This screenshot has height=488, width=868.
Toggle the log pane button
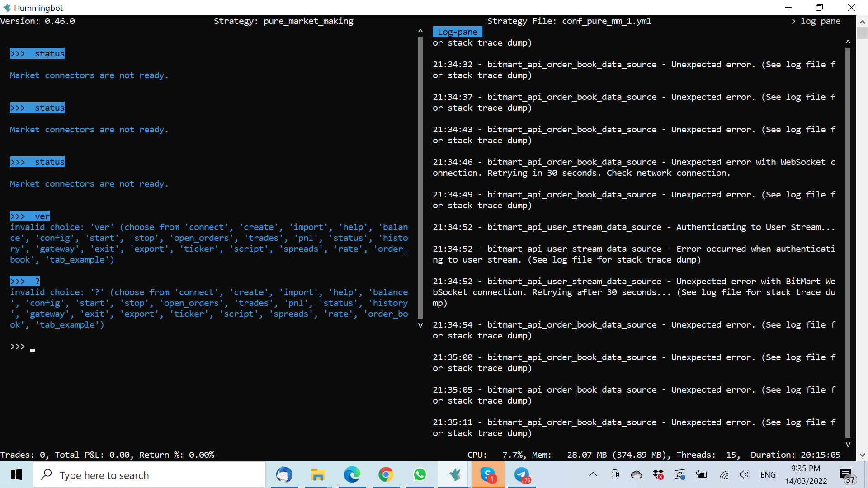pos(816,21)
